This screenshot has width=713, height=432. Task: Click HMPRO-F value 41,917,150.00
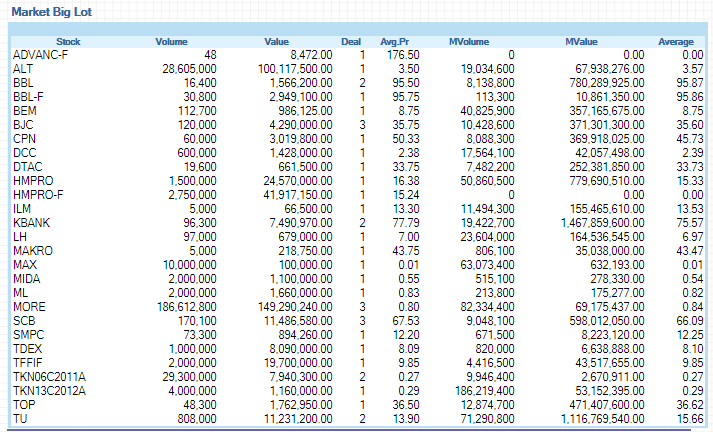(298, 195)
